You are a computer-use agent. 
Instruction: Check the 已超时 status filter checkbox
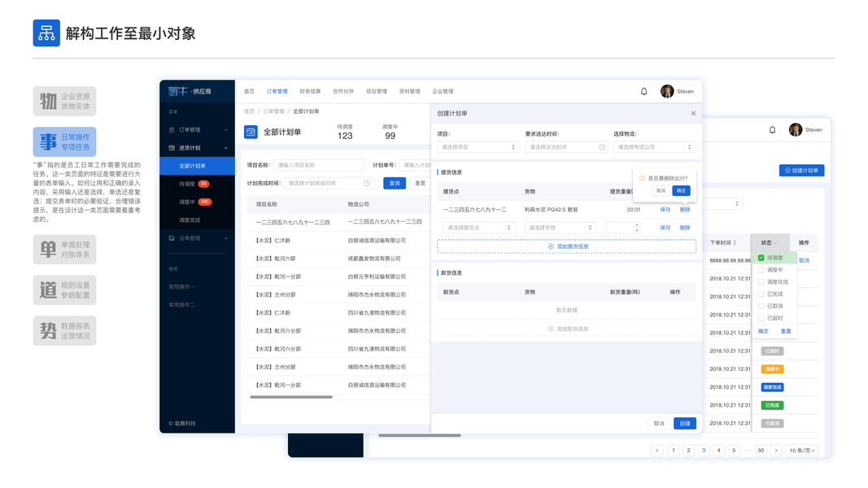761,318
